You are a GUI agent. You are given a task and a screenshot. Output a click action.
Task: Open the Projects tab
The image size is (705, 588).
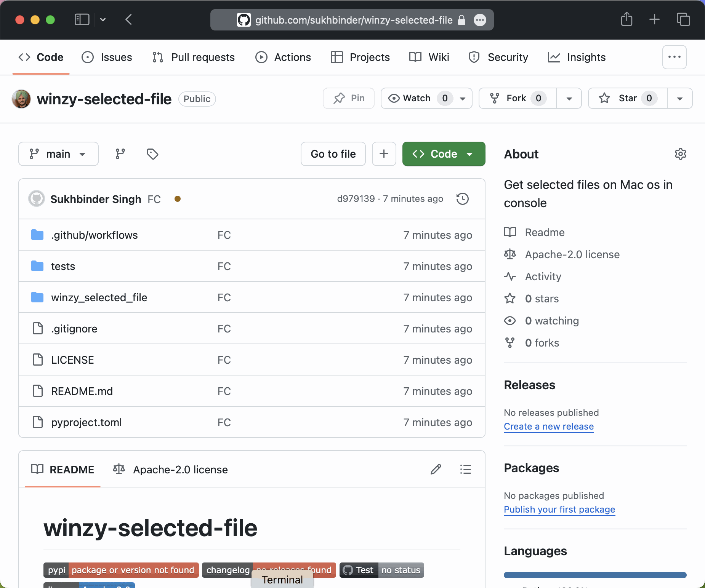[360, 57]
